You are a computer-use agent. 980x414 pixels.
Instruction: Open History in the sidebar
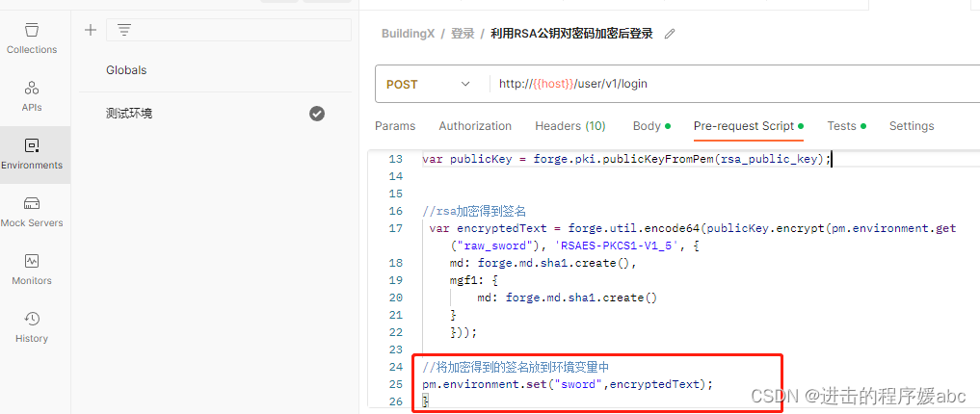pos(32,327)
